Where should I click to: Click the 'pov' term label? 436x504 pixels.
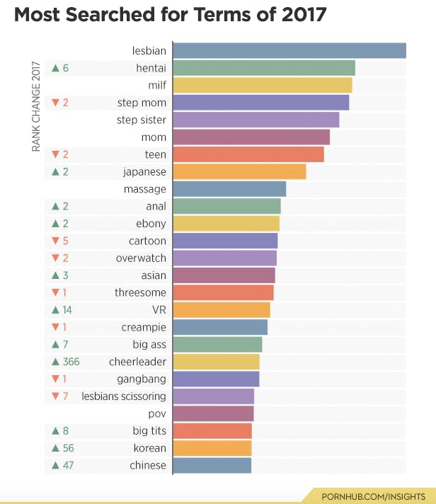(157, 413)
